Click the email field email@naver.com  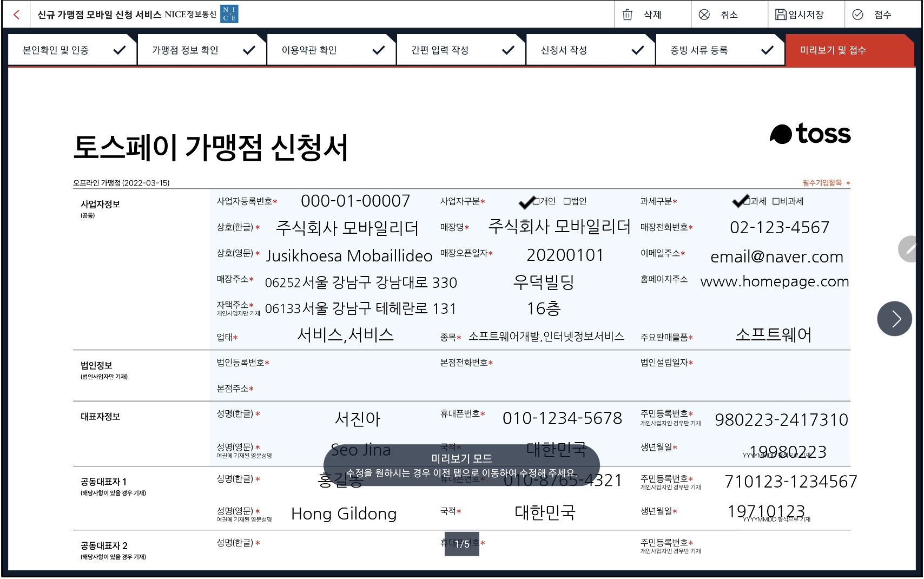(x=777, y=256)
